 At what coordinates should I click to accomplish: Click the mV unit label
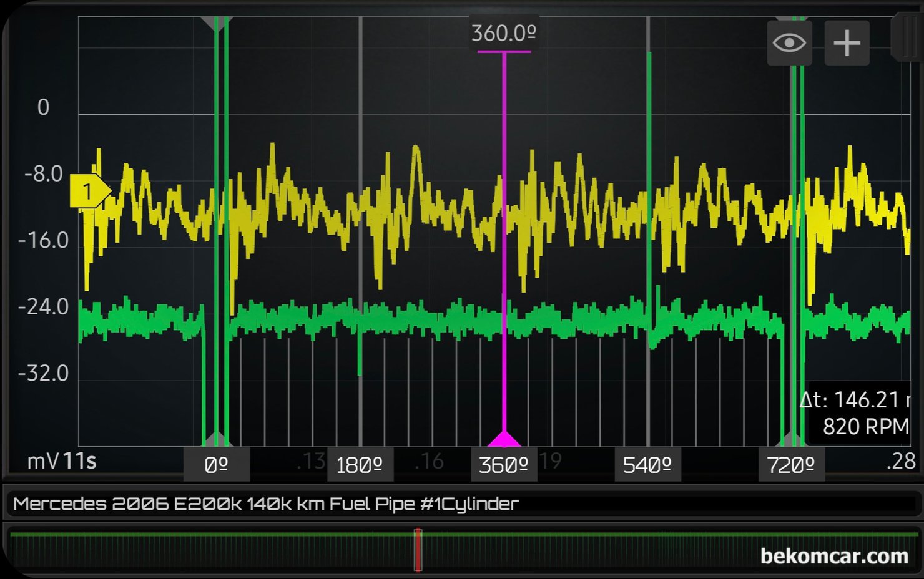point(42,462)
